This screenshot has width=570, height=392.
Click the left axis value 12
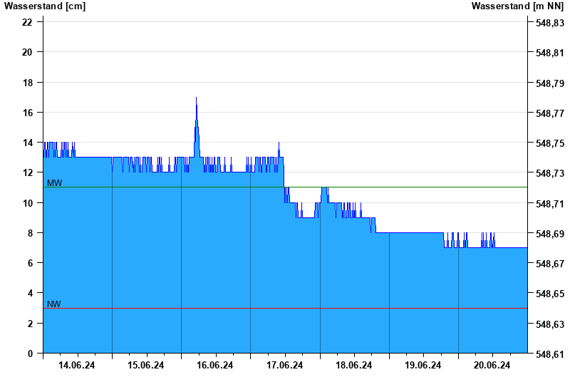click(27, 172)
